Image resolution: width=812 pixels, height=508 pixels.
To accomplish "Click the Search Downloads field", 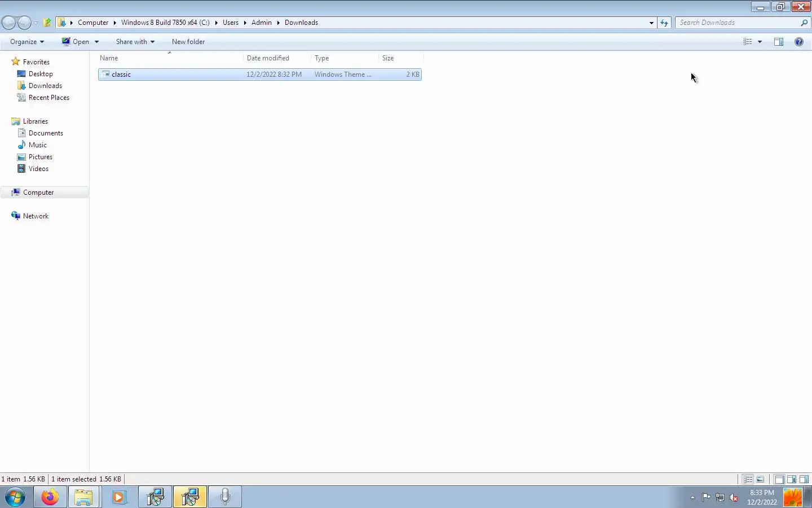I will pyautogui.click(x=738, y=23).
